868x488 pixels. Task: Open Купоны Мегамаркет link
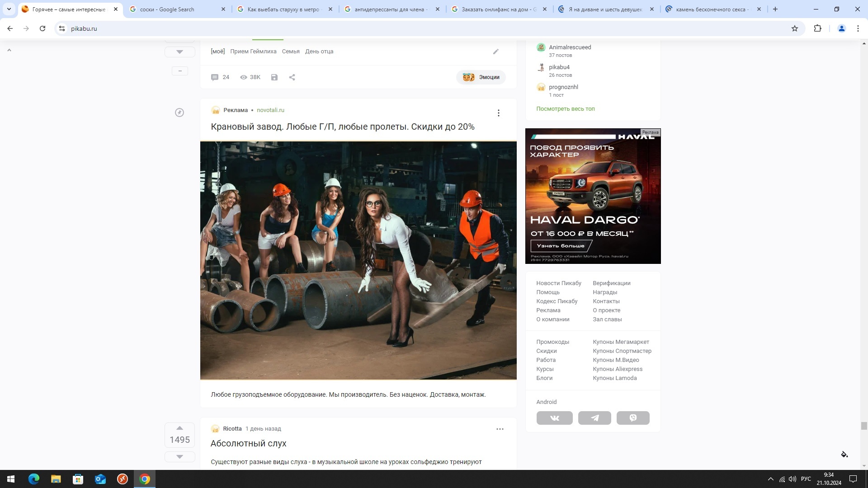coord(621,342)
